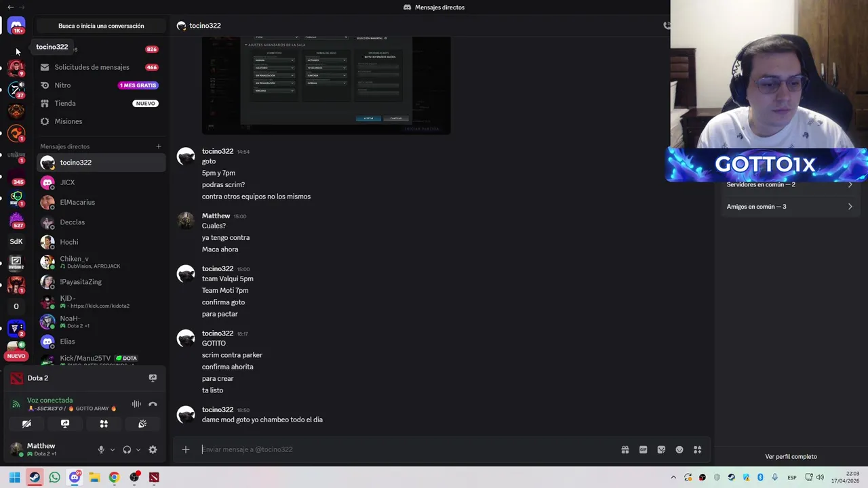Open Chrome from taskbar
Viewport: 868px width, 488px height.
point(114,477)
